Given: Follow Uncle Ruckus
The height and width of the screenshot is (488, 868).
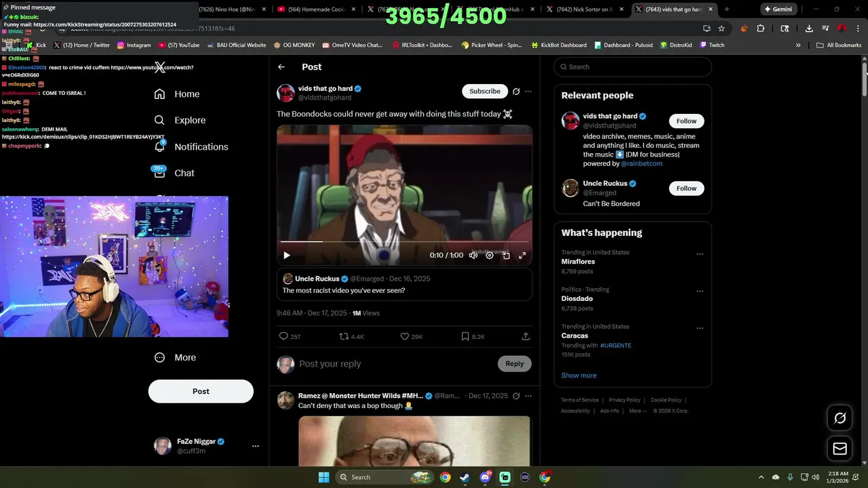Looking at the screenshot, I should (x=686, y=188).
